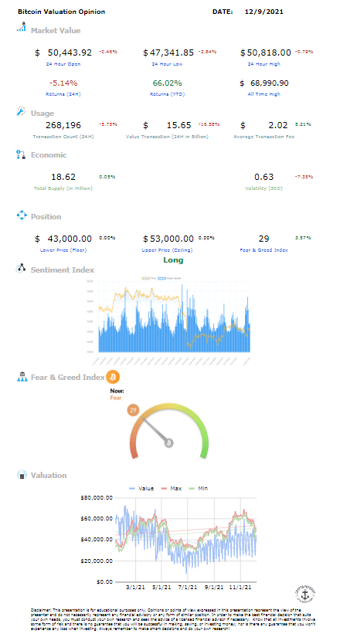The height and width of the screenshot is (644, 340).
Task: Toggle the Min series in Valuation legend
Action: pyautogui.click(x=198, y=488)
